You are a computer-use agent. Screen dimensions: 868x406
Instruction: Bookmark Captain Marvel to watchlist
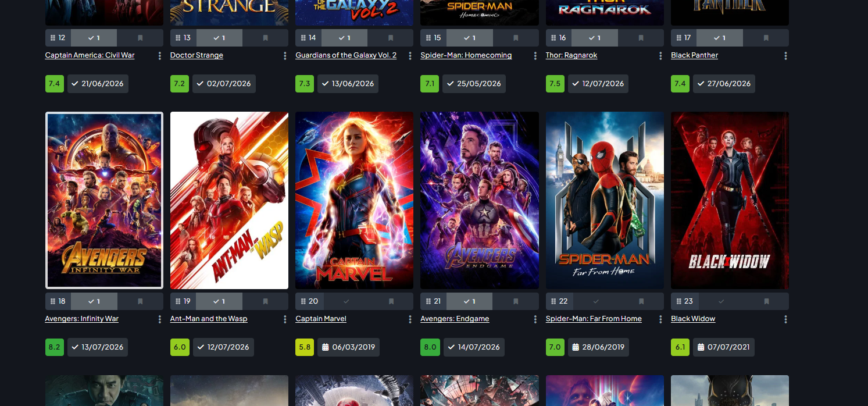(391, 301)
